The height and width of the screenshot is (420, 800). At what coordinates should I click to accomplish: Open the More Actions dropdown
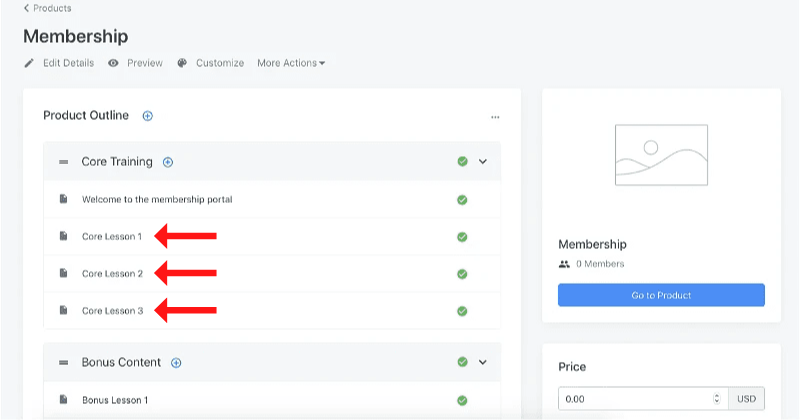coord(291,63)
